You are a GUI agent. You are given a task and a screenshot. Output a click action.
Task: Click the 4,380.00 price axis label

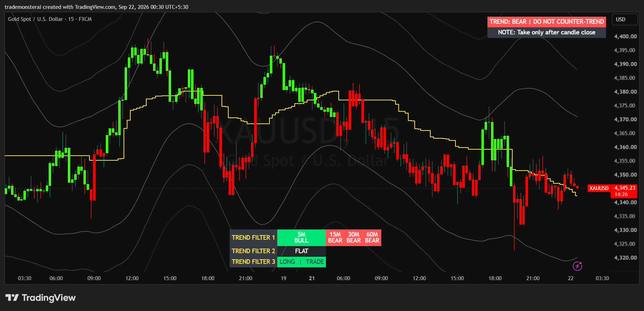click(626, 92)
